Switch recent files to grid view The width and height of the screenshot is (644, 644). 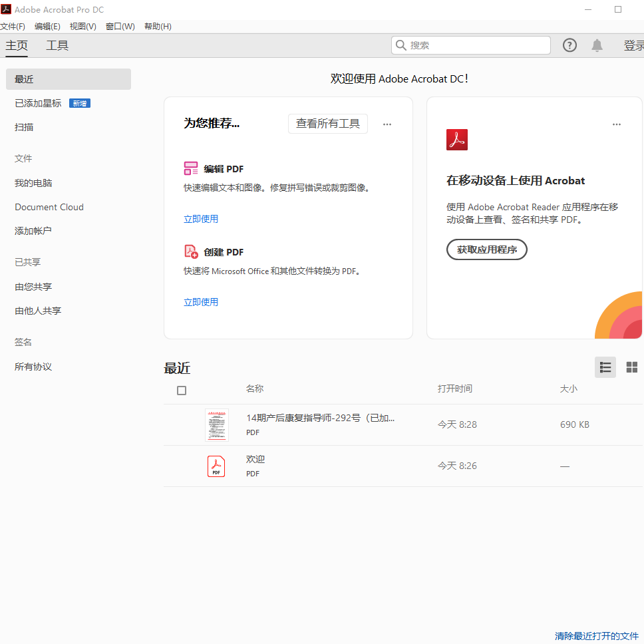(631, 367)
